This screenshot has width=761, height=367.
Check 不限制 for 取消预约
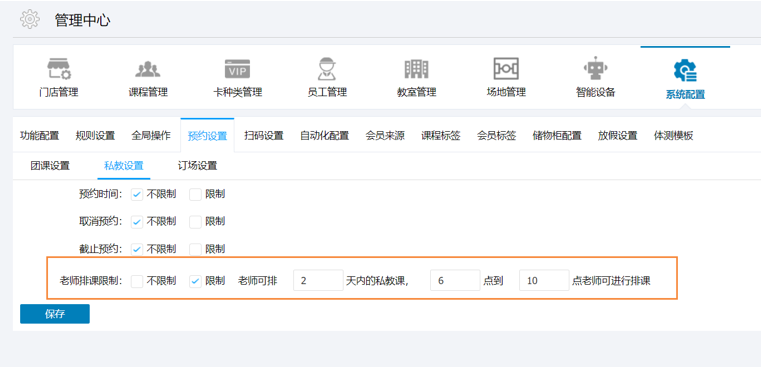point(137,222)
